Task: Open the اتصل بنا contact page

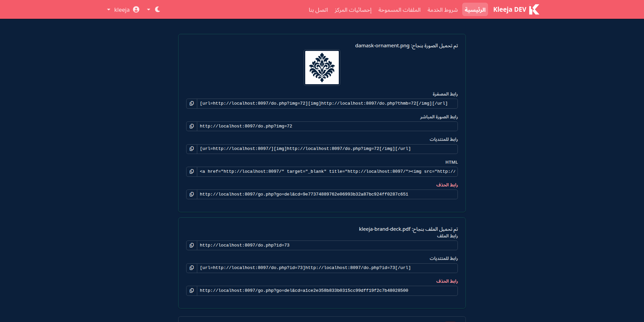Action: (x=318, y=10)
